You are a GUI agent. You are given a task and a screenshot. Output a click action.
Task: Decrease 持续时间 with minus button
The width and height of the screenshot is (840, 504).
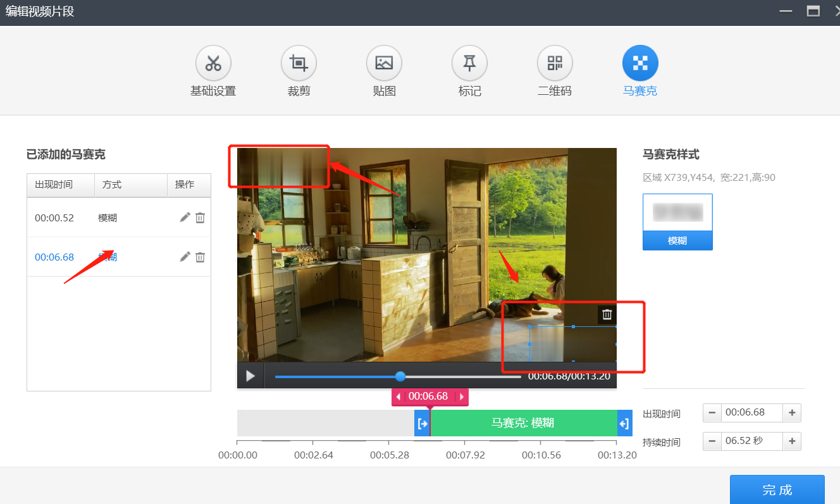[x=712, y=441]
